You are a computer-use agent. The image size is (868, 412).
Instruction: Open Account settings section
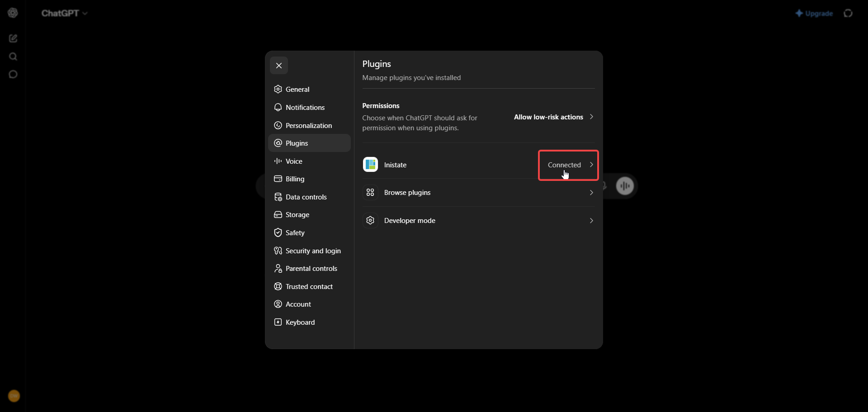pos(309,304)
